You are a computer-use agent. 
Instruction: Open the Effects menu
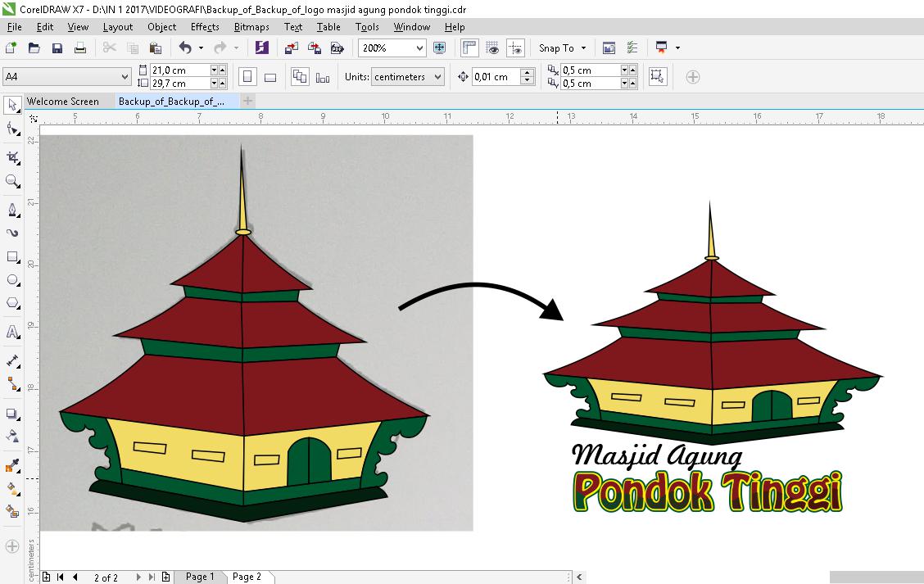(x=205, y=26)
